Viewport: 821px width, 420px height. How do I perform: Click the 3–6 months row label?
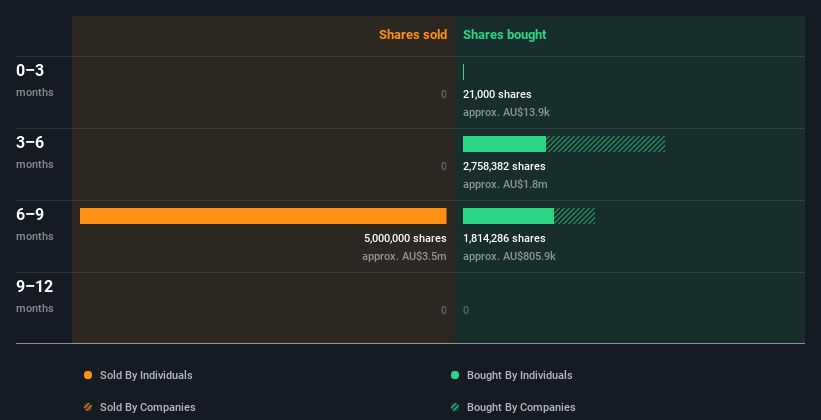coord(35,152)
